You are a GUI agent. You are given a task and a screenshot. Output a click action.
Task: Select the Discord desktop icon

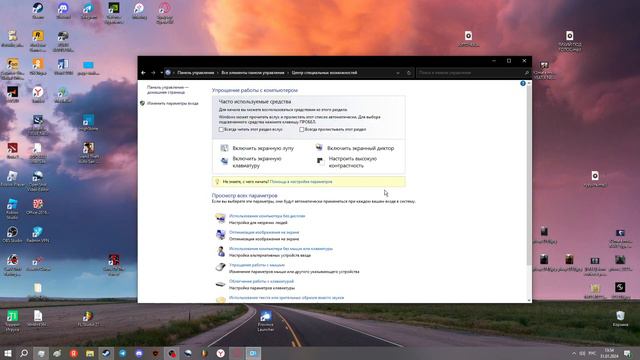click(63, 11)
